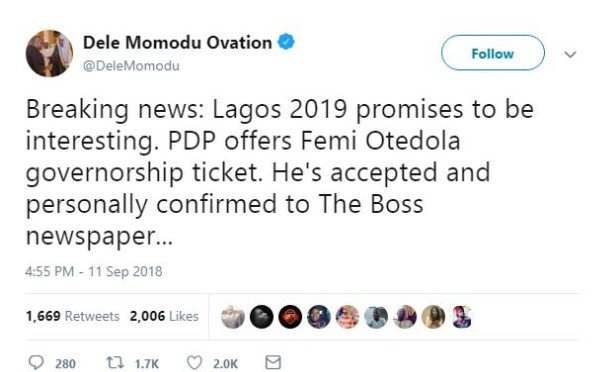This screenshot has width=613, height=372.
Task: Follow Dele Momodu Ovation
Action: point(493,53)
